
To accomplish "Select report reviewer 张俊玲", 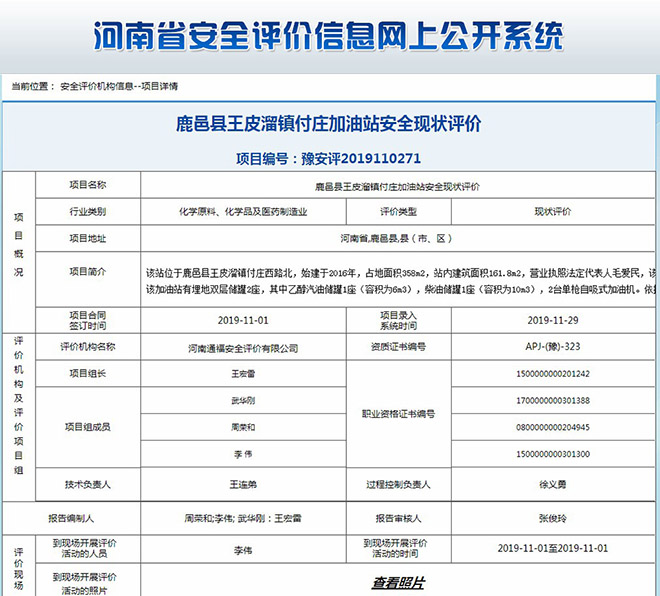I will 553,518.
